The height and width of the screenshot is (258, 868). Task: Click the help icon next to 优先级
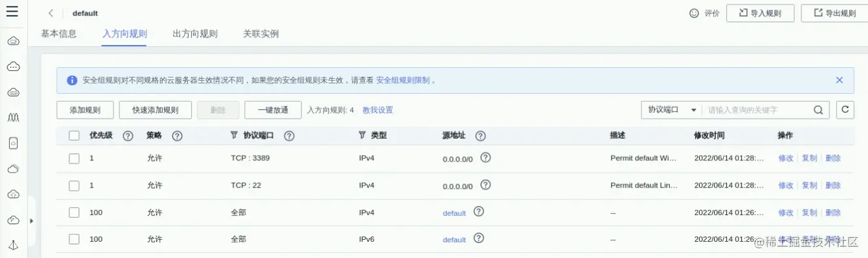[x=128, y=136]
